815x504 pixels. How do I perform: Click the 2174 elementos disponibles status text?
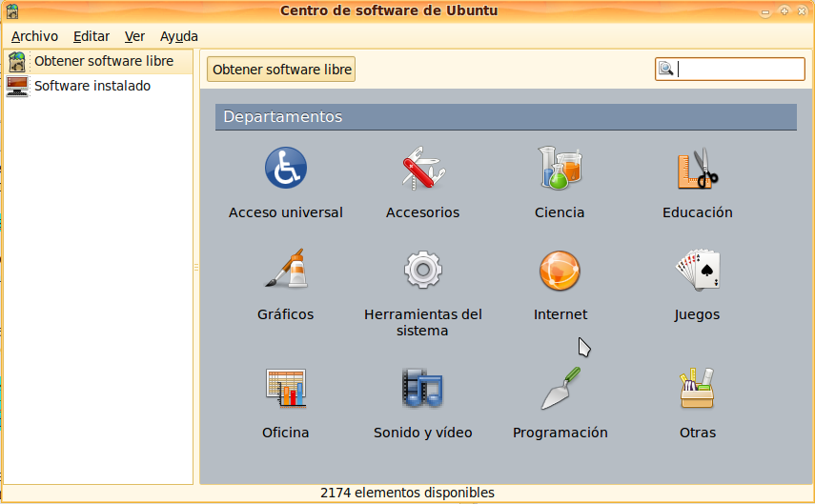point(407,493)
